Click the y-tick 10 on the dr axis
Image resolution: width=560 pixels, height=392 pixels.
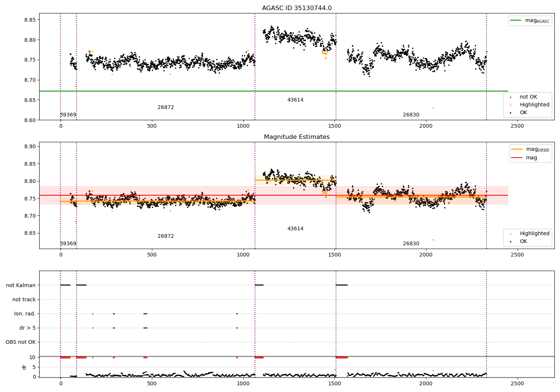coord(33,357)
